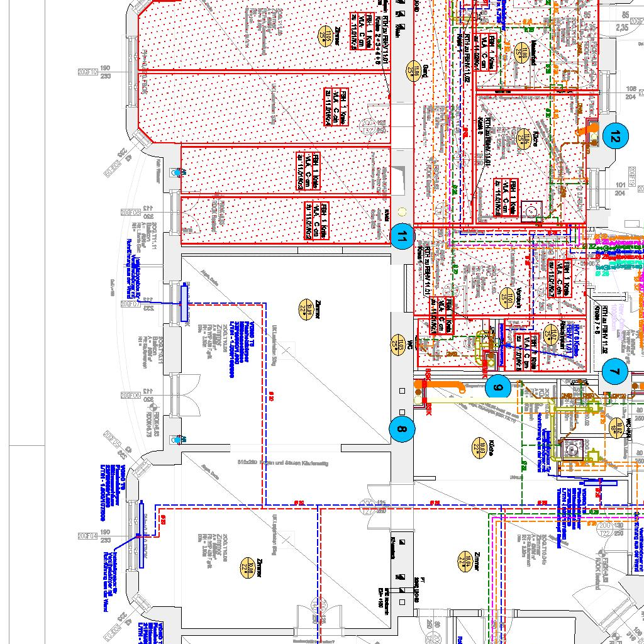
Task: Click the square shaft symbol in Küche 11.04
Action: [x=532, y=211]
